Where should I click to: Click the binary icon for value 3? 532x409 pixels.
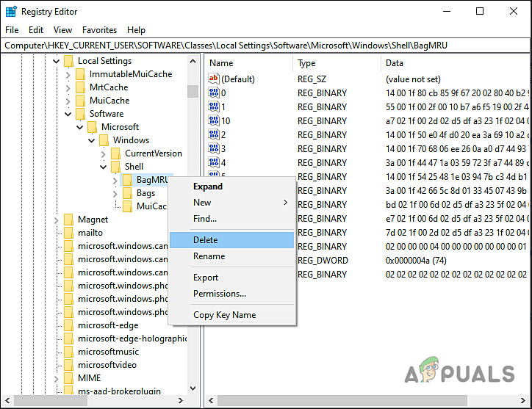tap(214, 148)
